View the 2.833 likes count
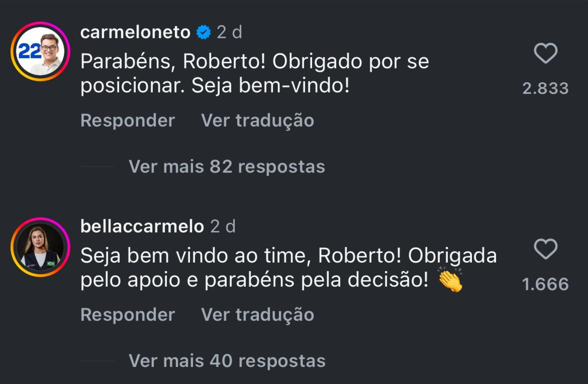The height and width of the screenshot is (384, 588). point(545,88)
